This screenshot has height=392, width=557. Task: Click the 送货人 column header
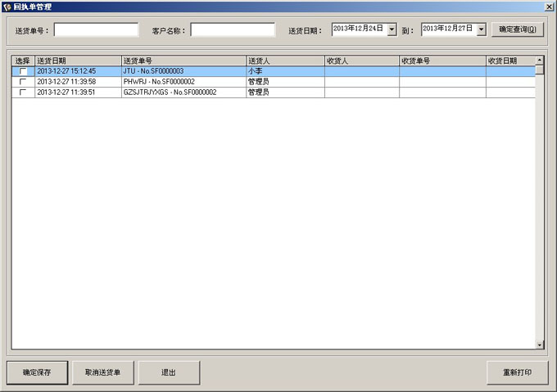(x=284, y=61)
